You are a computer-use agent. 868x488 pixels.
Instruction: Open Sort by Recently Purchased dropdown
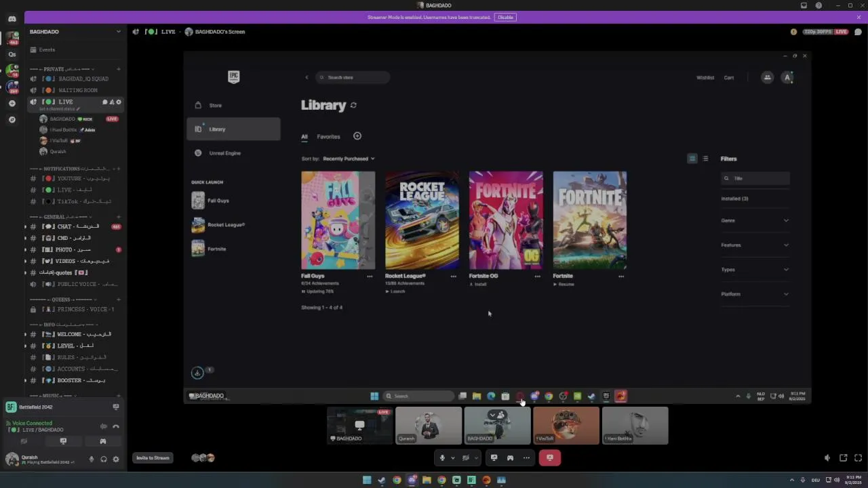point(349,159)
